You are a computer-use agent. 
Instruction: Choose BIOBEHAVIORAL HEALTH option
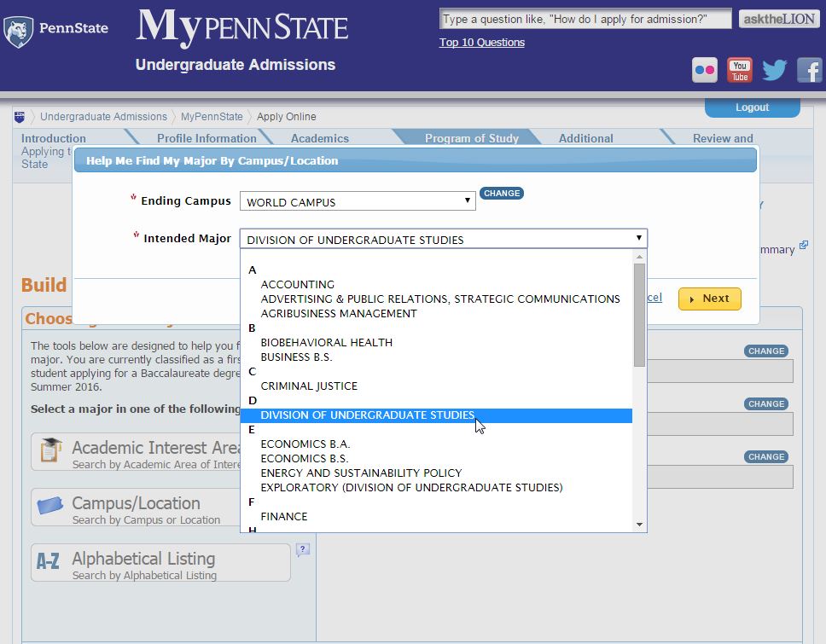[x=327, y=342]
